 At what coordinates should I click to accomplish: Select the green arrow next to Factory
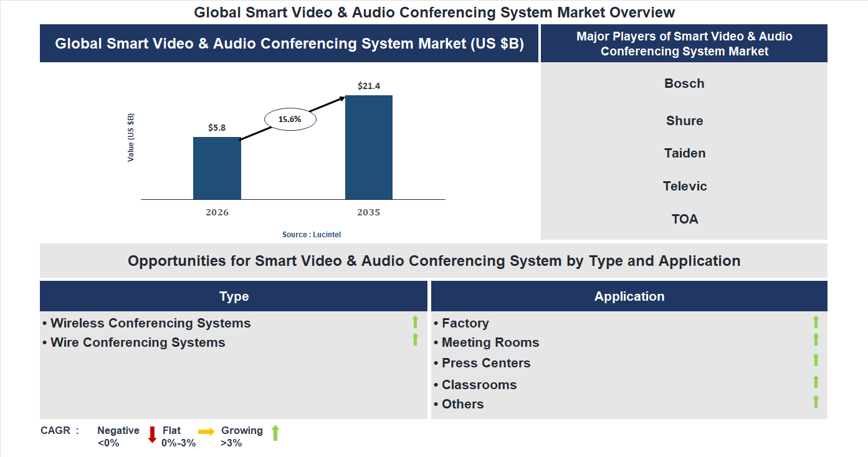(815, 322)
